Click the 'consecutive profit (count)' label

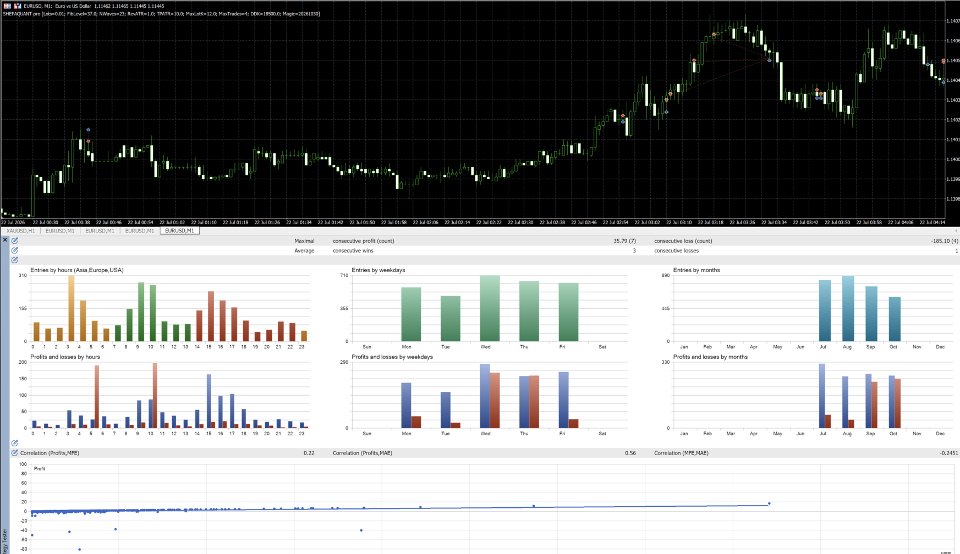pos(363,241)
